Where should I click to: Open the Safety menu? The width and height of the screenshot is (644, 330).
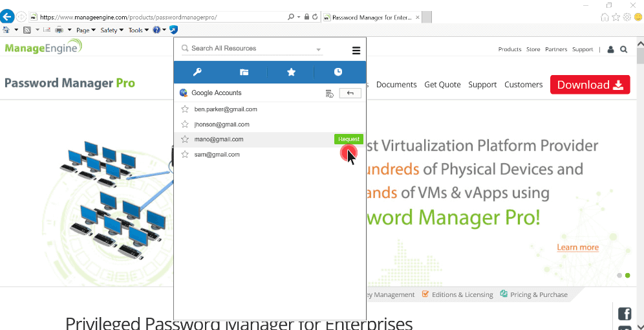[112, 30]
